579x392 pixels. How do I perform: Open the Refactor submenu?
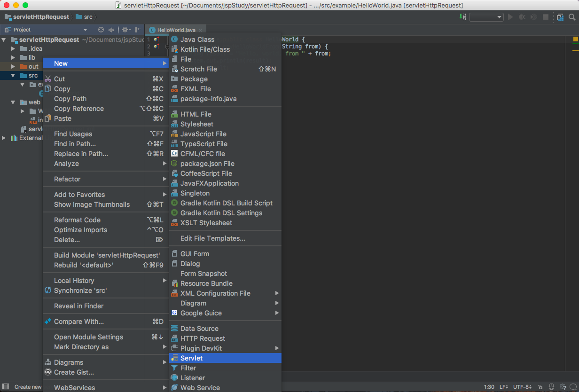(x=106, y=179)
